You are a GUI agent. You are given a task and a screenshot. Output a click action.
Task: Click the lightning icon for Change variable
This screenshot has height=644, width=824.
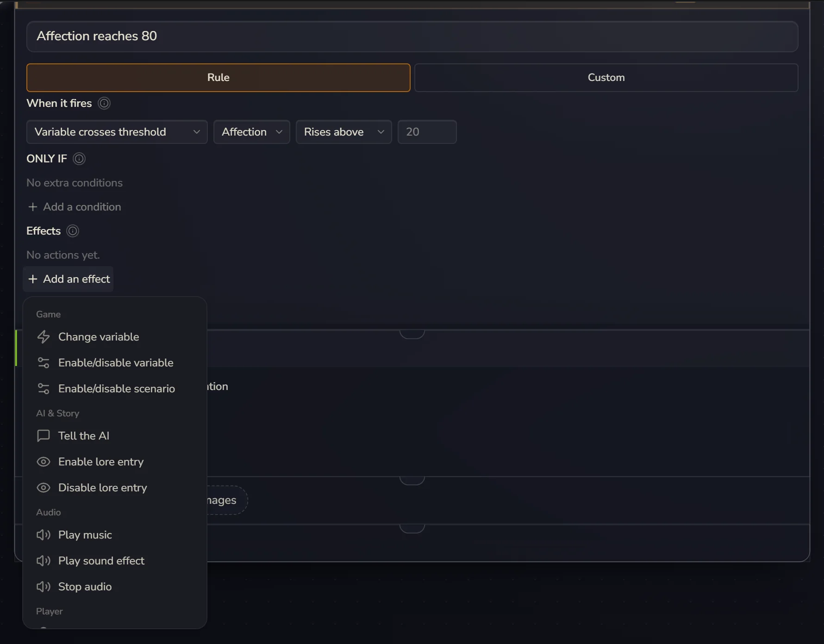44,337
